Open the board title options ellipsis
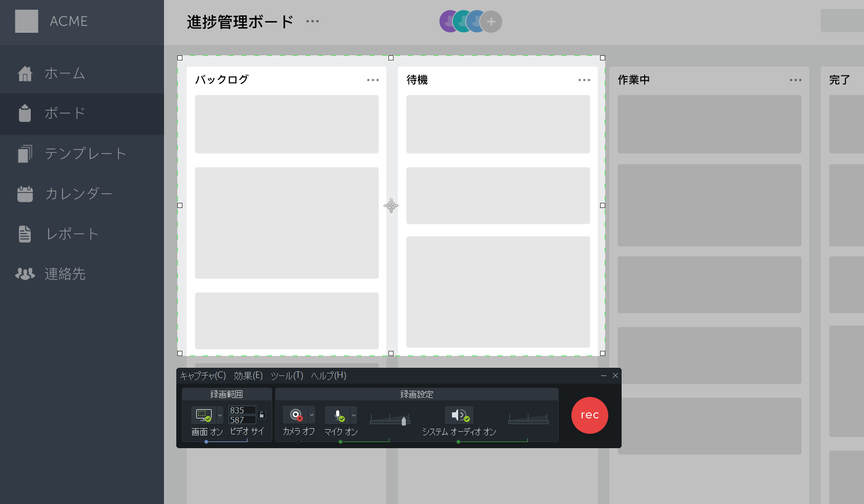 [x=313, y=22]
